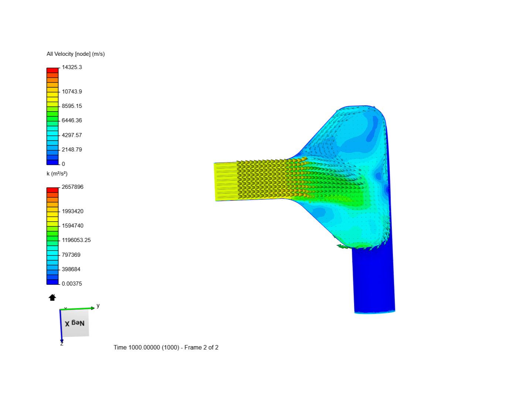The width and height of the screenshot is (532, 399).
Task: Click the 6446.36 velocity legend value
Action: click(72, 120)
